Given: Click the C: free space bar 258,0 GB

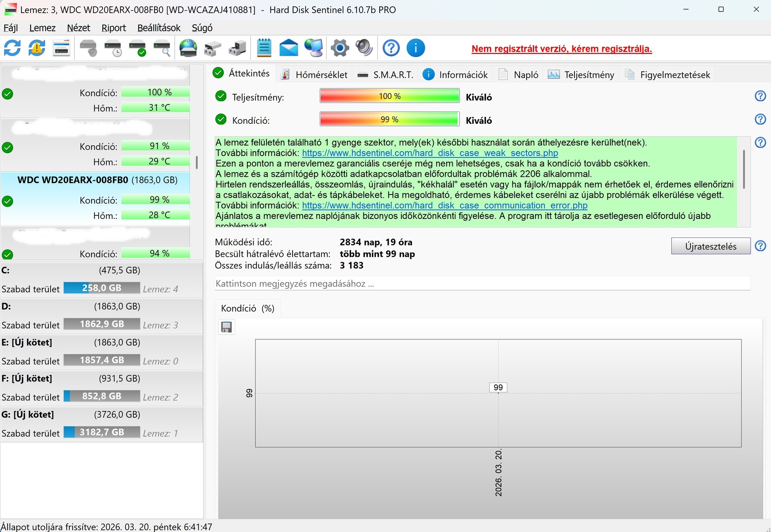Looking at the screenshot, I should 102,288.
